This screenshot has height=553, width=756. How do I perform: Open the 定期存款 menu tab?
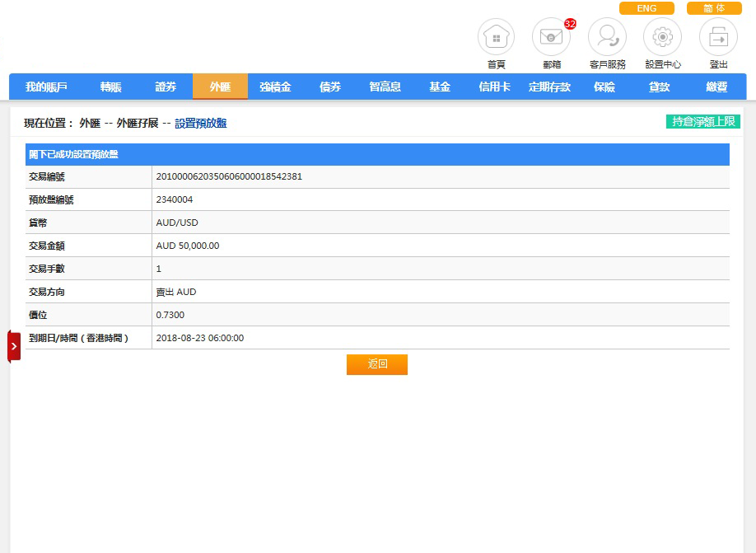click(549, 87)
